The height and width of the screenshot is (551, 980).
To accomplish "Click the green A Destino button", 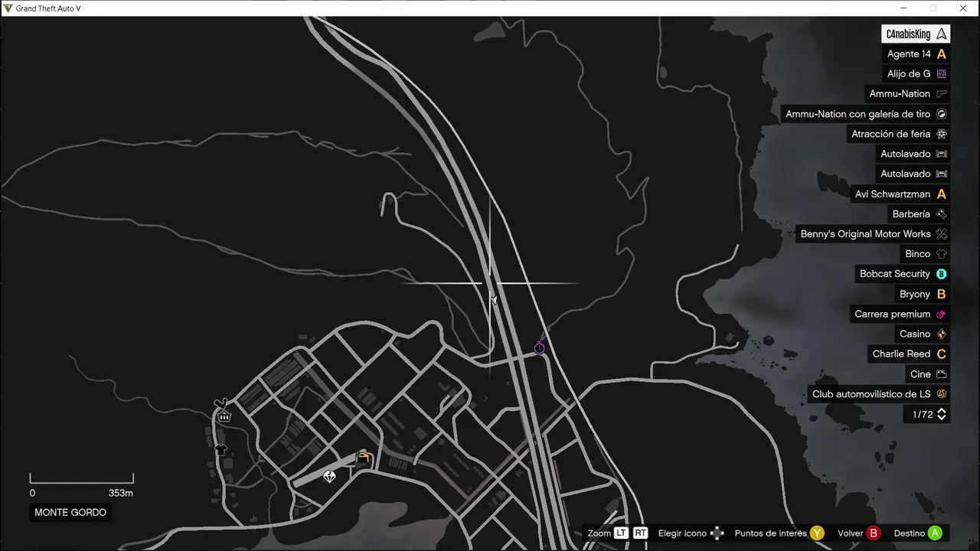I will point(935,533).
